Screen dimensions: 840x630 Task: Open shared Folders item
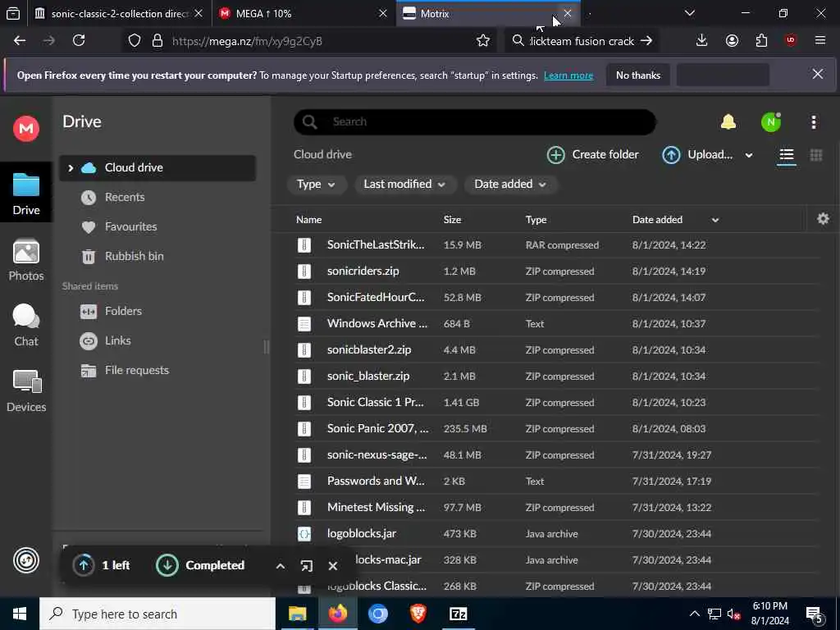123,311
